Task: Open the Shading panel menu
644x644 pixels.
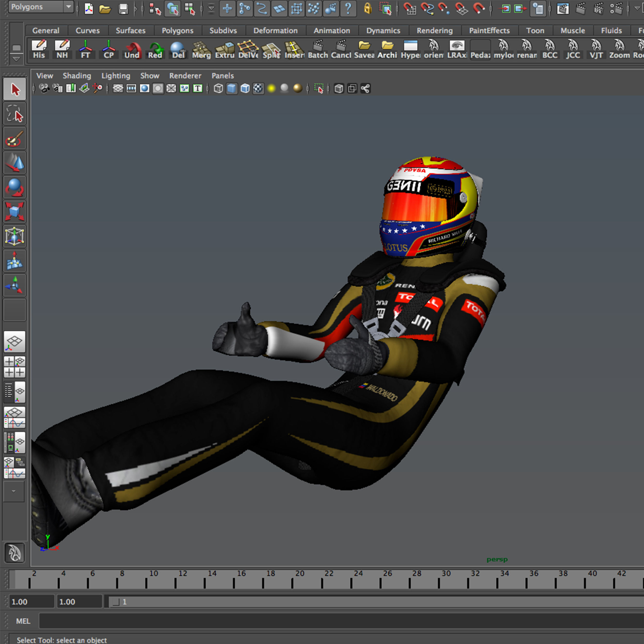Action: point(77,76)
